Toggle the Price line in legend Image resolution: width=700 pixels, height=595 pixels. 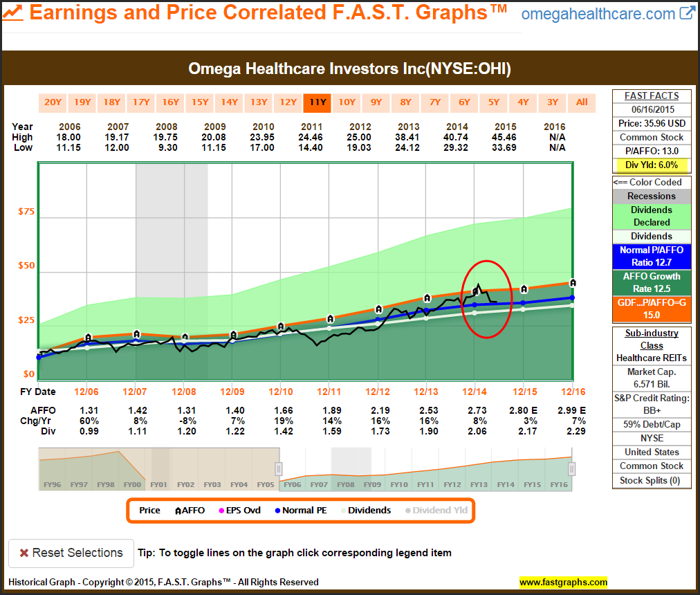[x=149, y=511]
